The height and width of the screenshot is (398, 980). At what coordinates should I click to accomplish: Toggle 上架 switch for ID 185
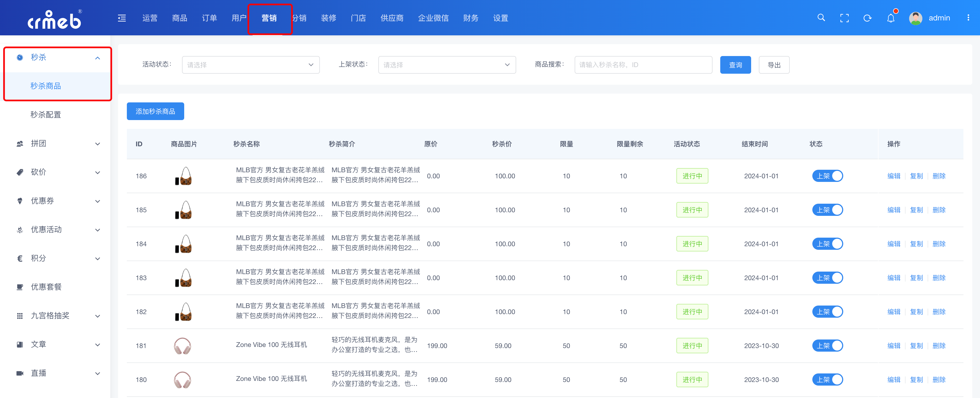[828, 210]
